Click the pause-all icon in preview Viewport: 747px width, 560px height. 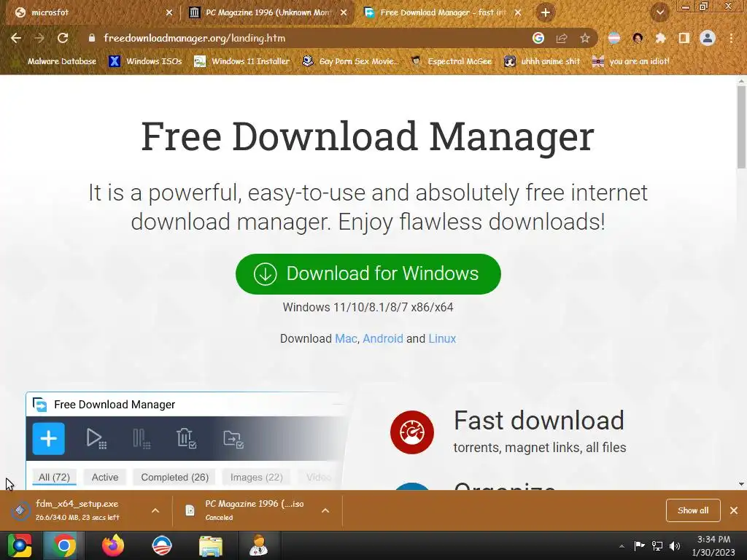[142, 438]
